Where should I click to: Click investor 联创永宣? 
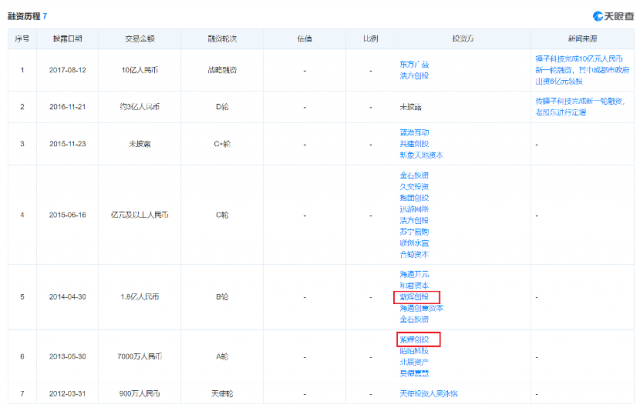pyautogui.click(x=414, y=243)
